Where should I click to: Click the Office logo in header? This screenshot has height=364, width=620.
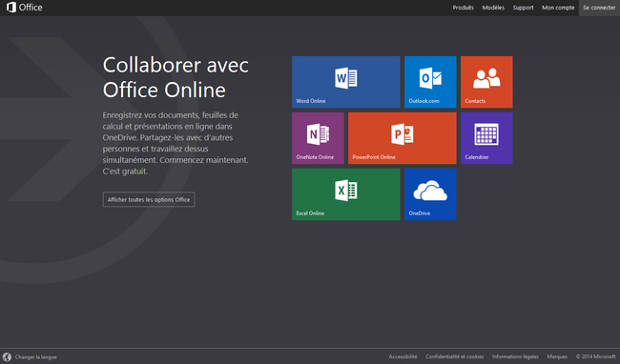click(x=25, y=7)
